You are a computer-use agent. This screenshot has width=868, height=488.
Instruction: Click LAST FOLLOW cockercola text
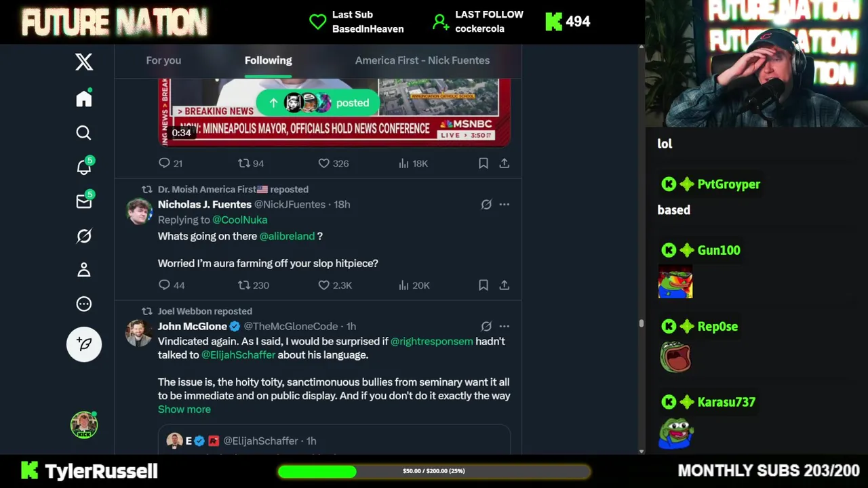pos(489,22)
